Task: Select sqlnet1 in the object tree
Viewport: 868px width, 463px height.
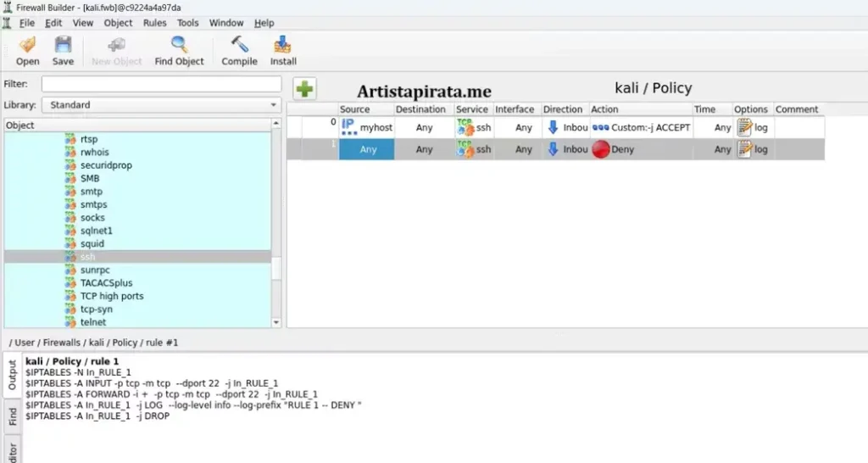Action: pos(97,231)
